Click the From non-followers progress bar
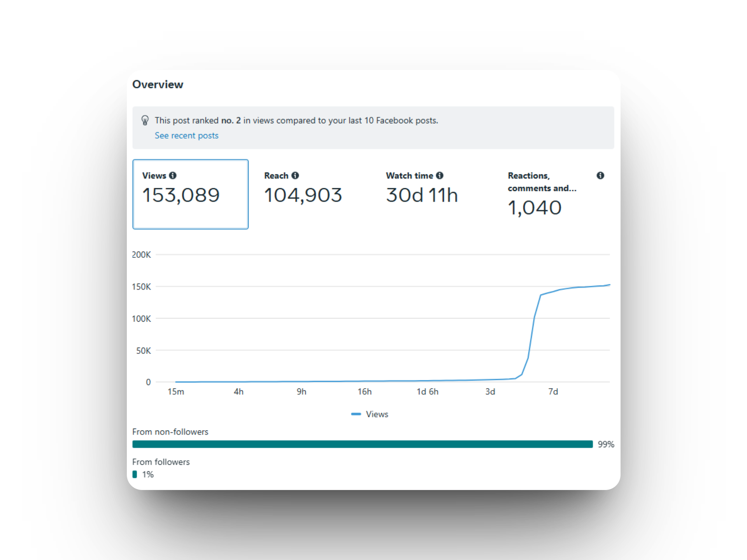This screenshot has width=747, height=560. [x=362, y=444]
